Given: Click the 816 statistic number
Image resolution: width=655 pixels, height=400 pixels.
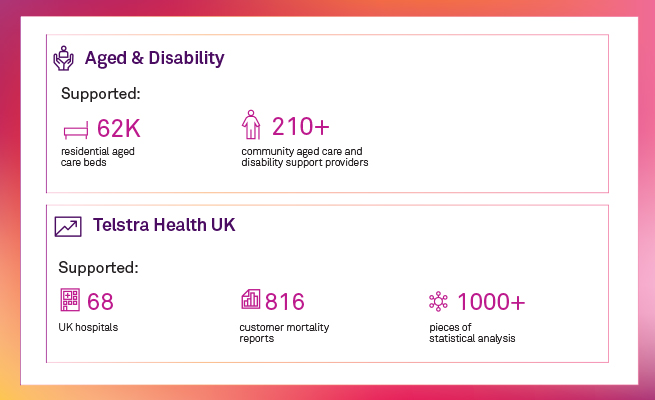Looking at the screenshot, I should click(x=284, y=301).
